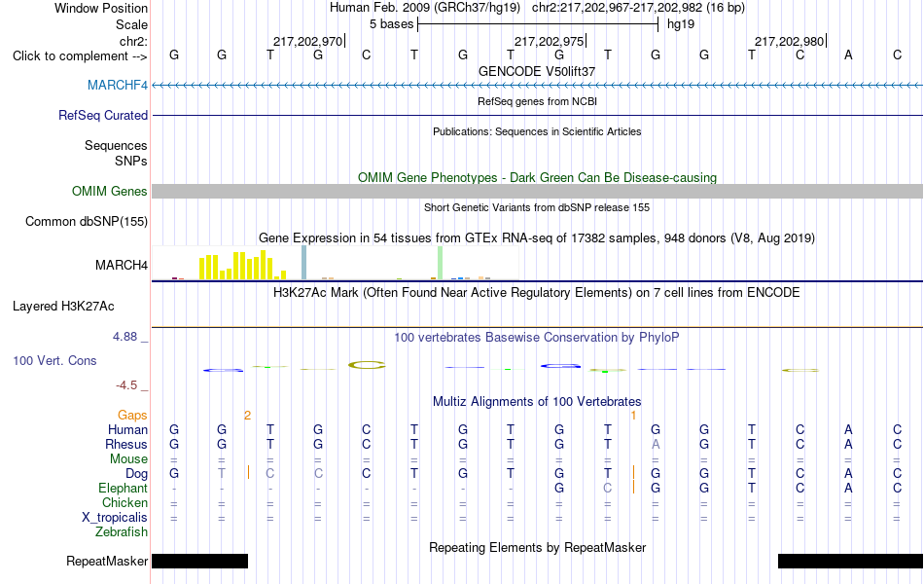
Task: Open GENCODE V50lift37 track title
Action: (x=537, y=71)
